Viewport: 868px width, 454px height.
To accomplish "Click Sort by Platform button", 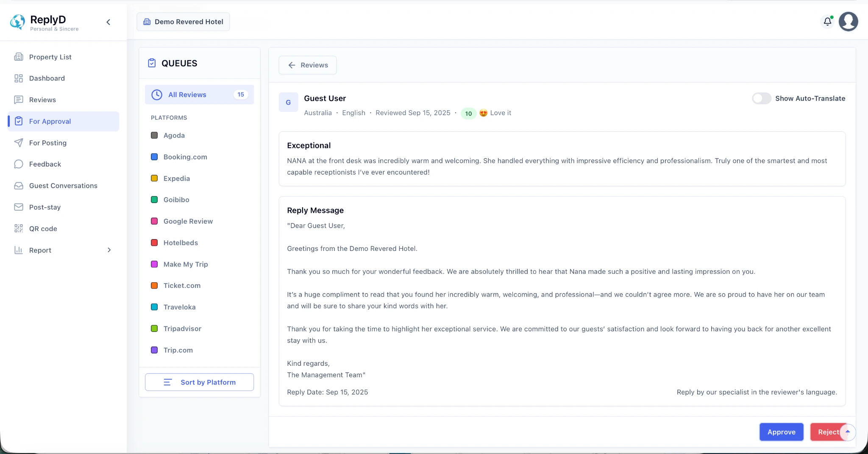I will point(199,382).
